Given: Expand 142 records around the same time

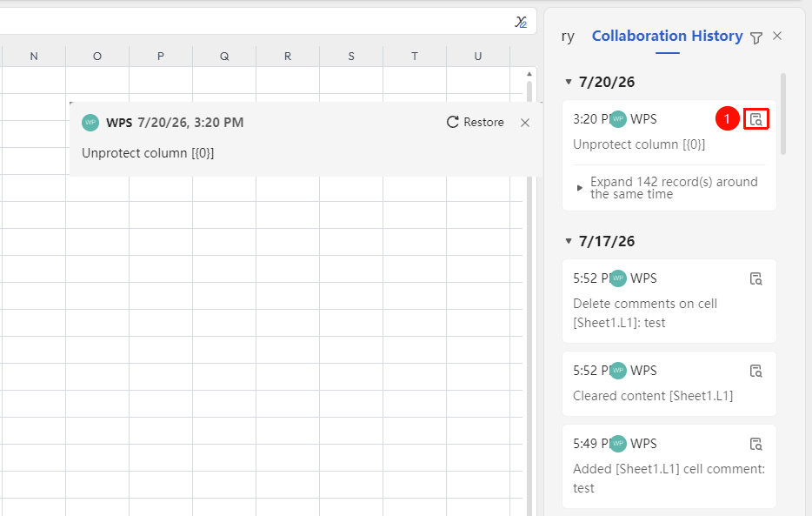Looking at the screenshot, I should [x=668, y=188].
